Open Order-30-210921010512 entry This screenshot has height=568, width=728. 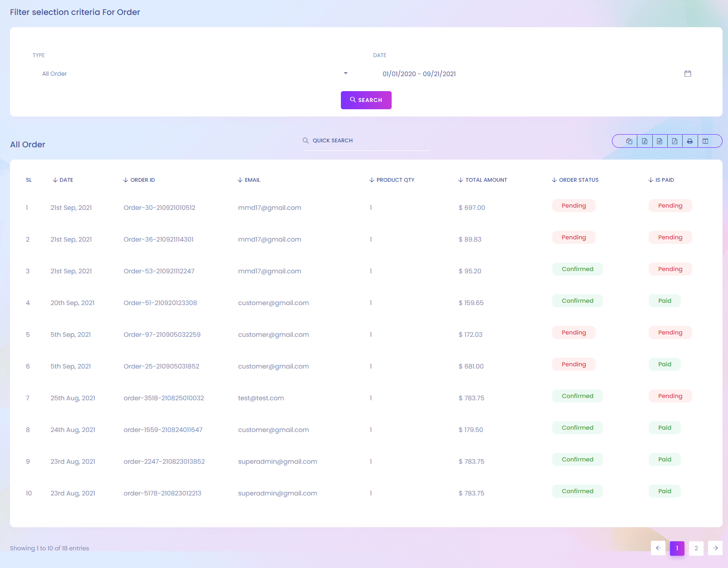pyautogui.click(x=160, y=208)
